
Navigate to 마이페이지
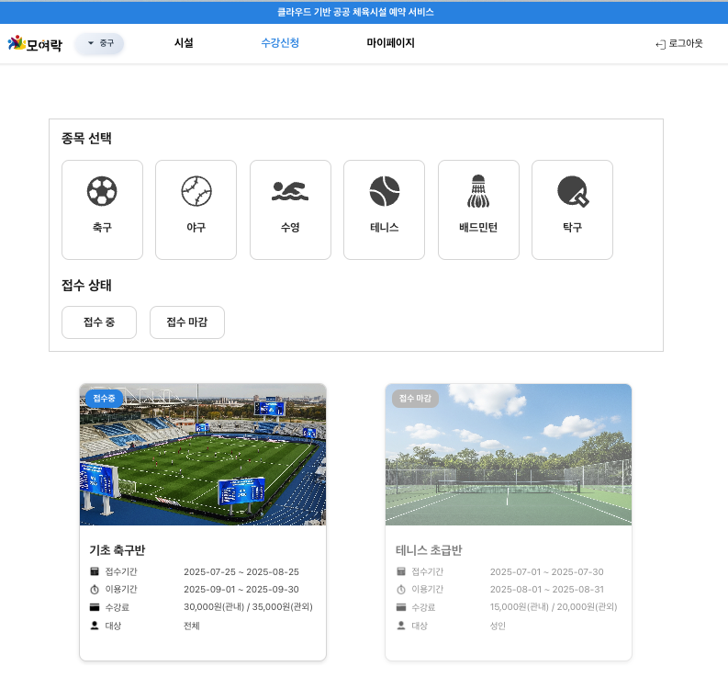[x=390, y=43]
